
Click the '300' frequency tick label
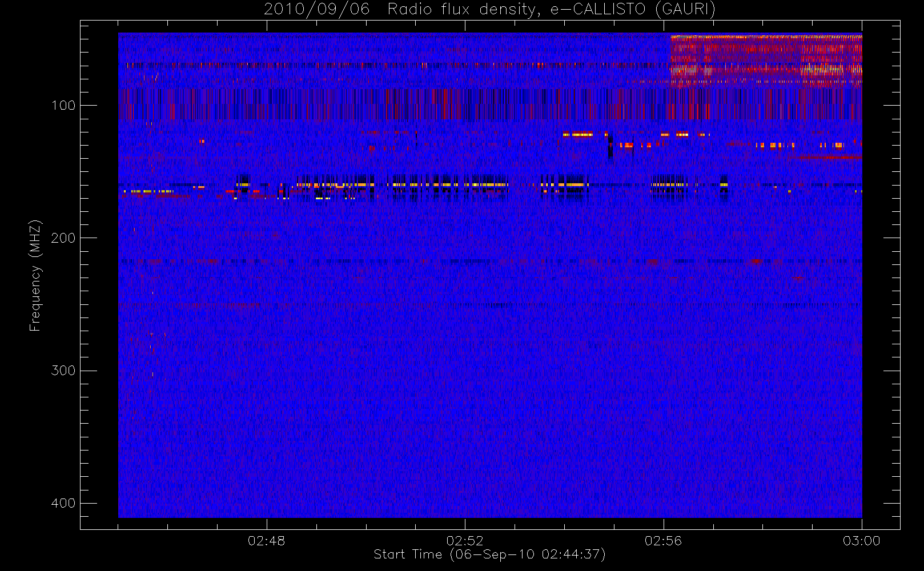(63, 371)
